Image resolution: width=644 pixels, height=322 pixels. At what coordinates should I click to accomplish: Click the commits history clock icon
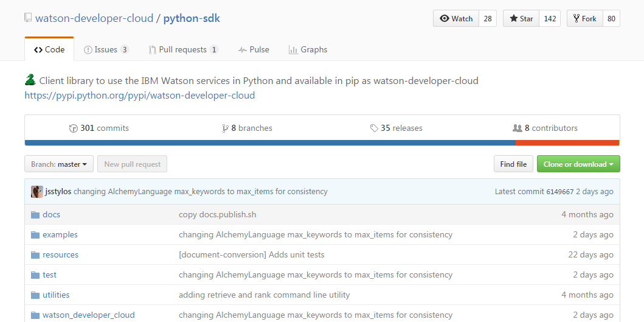pos(73,128)
